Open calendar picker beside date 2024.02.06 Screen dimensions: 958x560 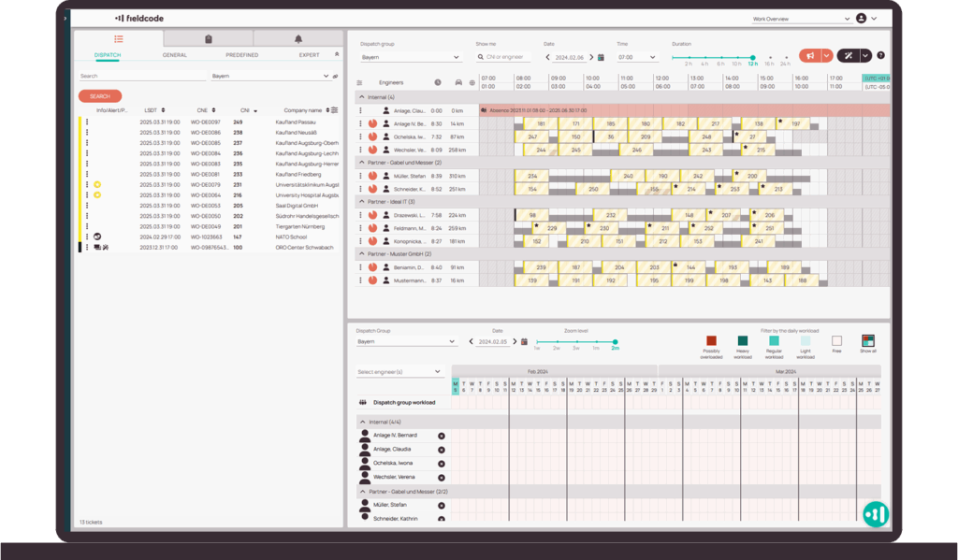[x=602, y=57]
